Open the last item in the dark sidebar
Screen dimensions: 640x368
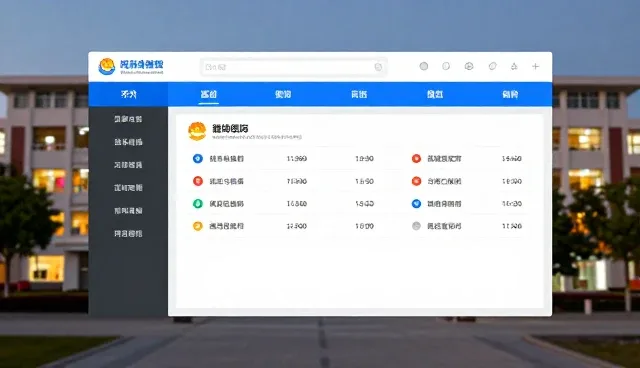point(128,233)
